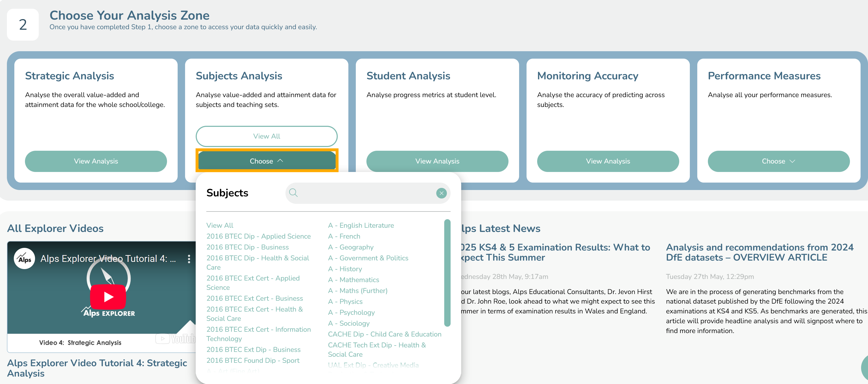Image resolution: width=868 pixels, height=384 pixels.
Task: Collapse the Subjects Analysis Choose dropdown
Action: (x=267, y=161)
